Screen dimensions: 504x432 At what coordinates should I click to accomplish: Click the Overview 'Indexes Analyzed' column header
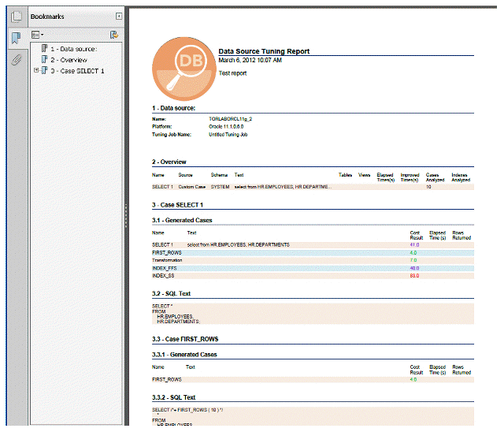click(461, 177)
